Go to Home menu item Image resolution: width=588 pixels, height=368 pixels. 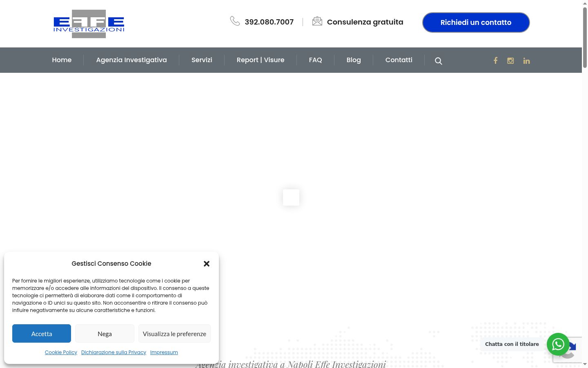coord(62,60)
